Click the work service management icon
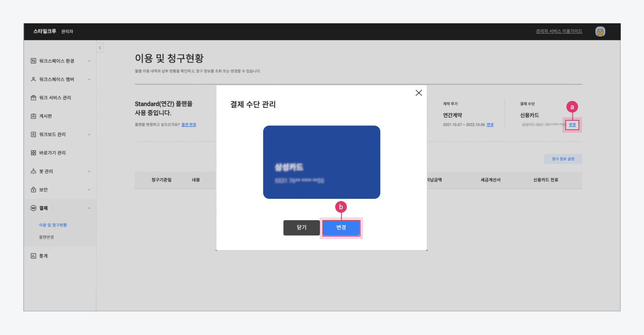The width and height of the screenshot is (644, 335). tap(33, 98)
